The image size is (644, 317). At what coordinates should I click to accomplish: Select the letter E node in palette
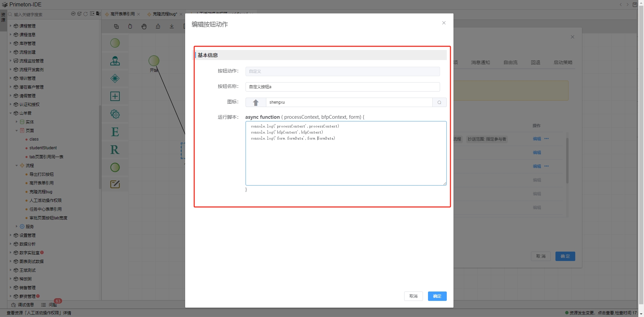point(115,132)
